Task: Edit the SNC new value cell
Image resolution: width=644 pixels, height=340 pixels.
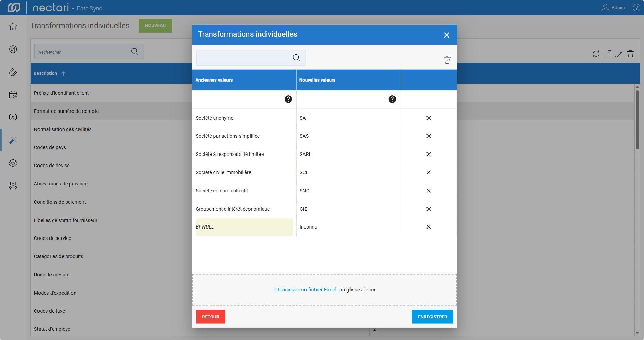Action: 348,191
